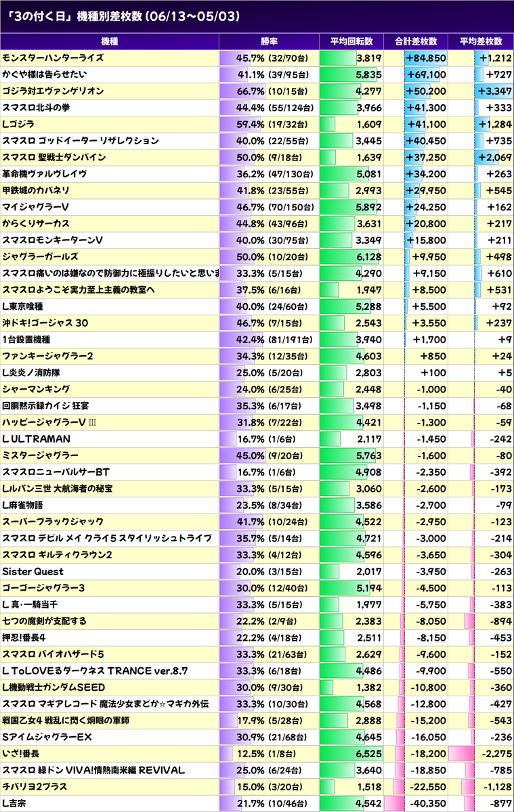Viewport: 514px width, 812px height.
Task: Click win rate 45.7% (32/70台)
Action: pyautogui.click(x=274, y=58)
